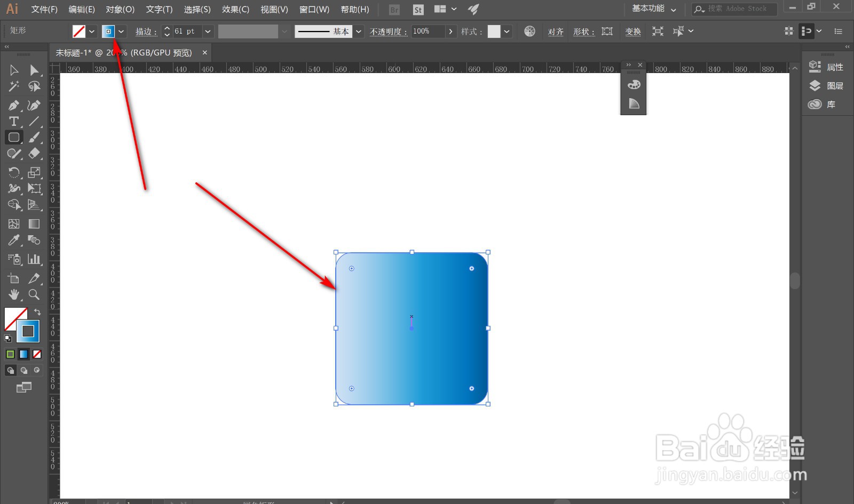This screenshot has width=854, height=504.
Task: Set paint mode to solid Color
Action: pos(10,354)
